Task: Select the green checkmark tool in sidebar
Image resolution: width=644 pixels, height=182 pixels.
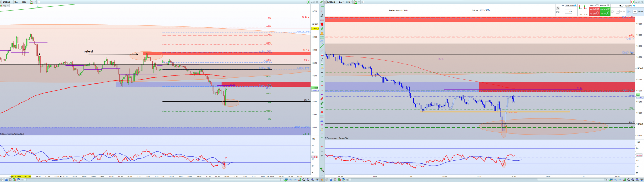Action: pos(322,29)
